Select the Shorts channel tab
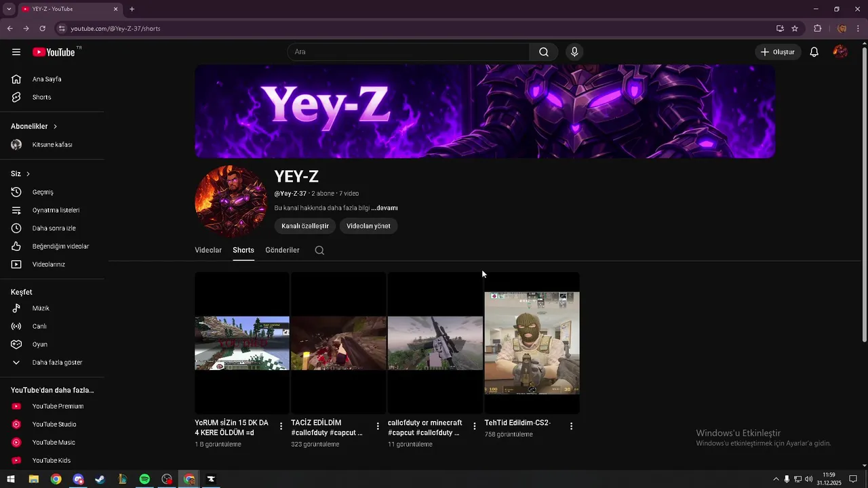 pyautogui.click(x=243, y=250)
